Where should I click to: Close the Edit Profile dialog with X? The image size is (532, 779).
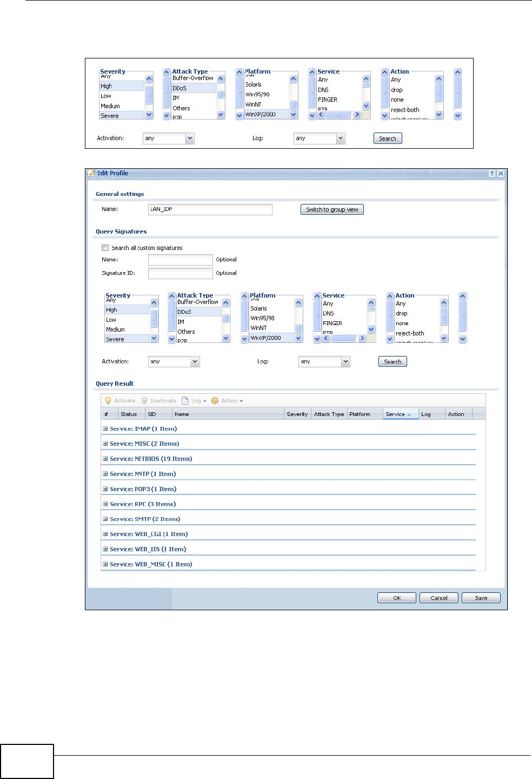click(x=501, y=174)
